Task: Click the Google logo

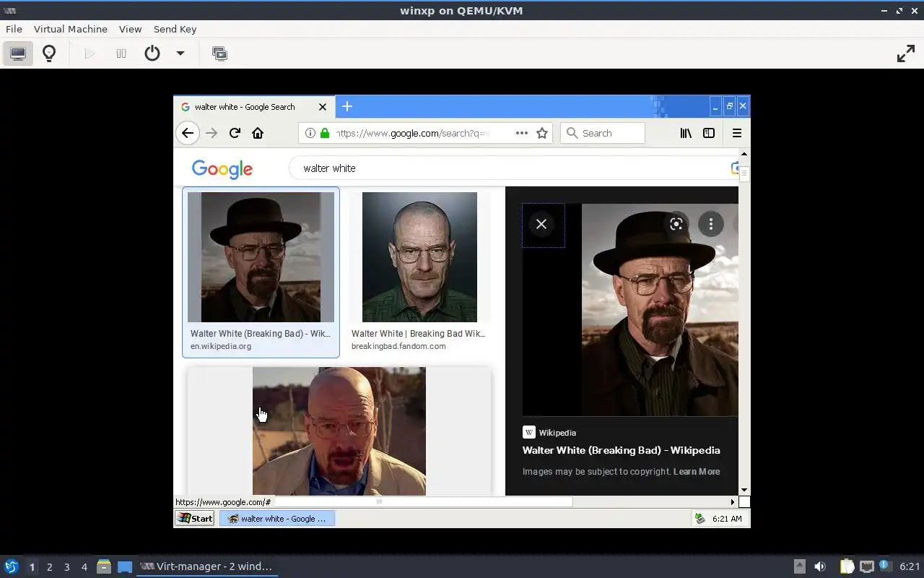Action: click(222, 169)
